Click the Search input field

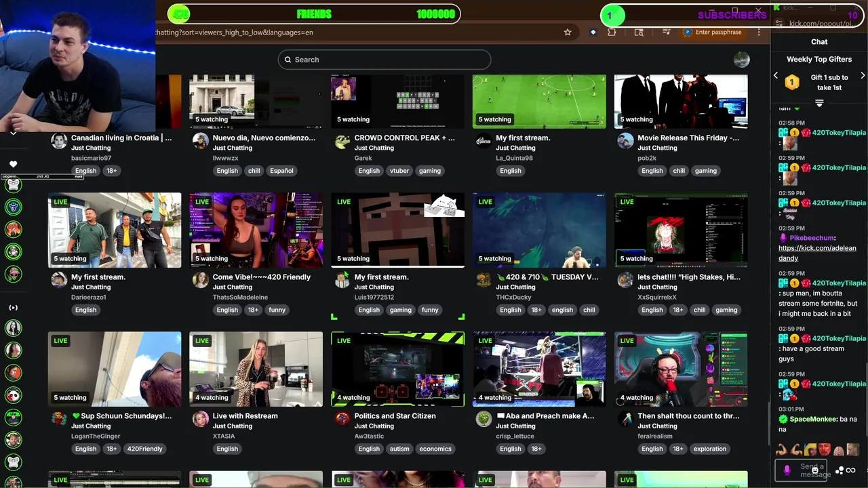(384, 60)
